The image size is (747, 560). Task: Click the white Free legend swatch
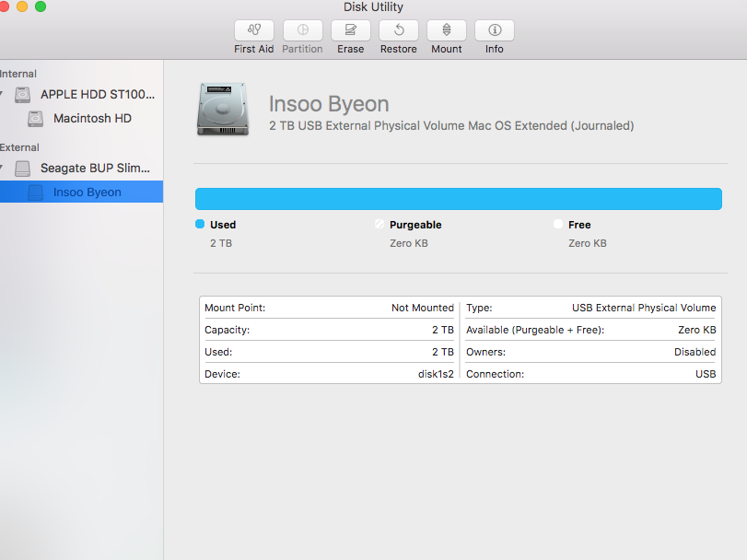[558, 225]
